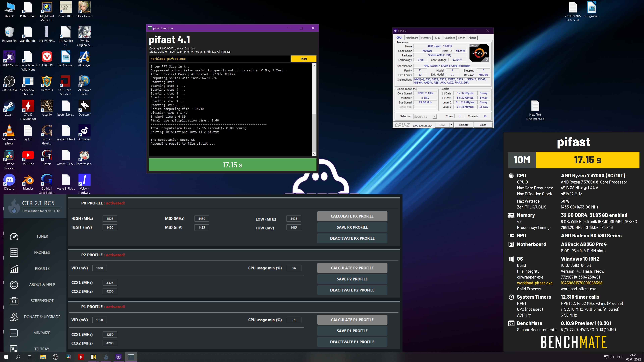This screenshot has width=644, height=362.
Task: Switch to the Graphics tab in CPU-Z
Action: 449,38
